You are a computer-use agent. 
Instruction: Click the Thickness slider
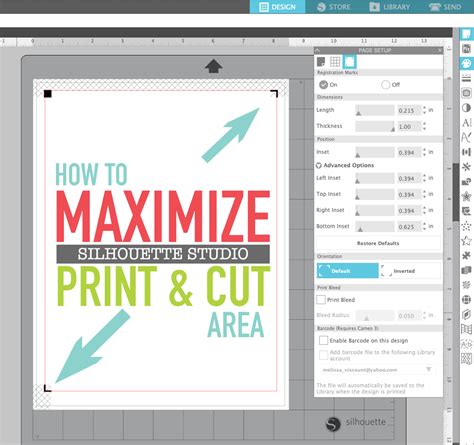click(375, 126)
